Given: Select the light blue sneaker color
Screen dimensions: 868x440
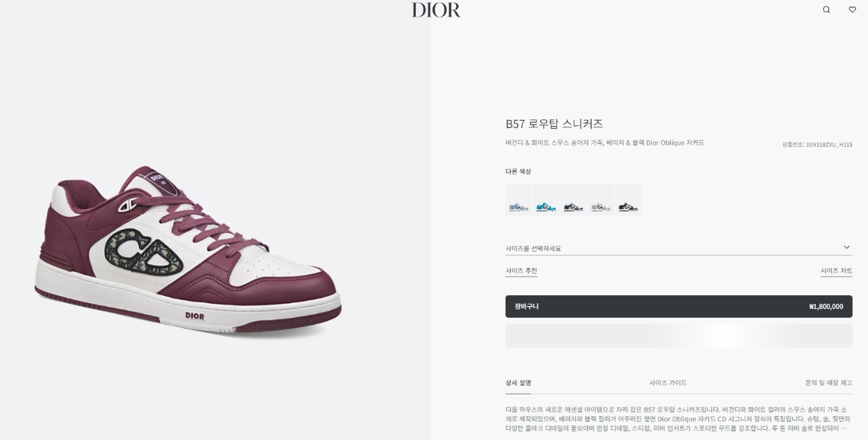Looking at the screenshot, I should (519, 200).
